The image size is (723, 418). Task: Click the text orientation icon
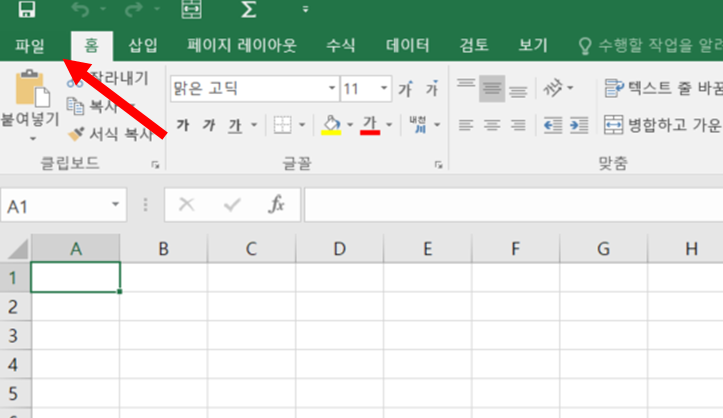click(553, 88)
